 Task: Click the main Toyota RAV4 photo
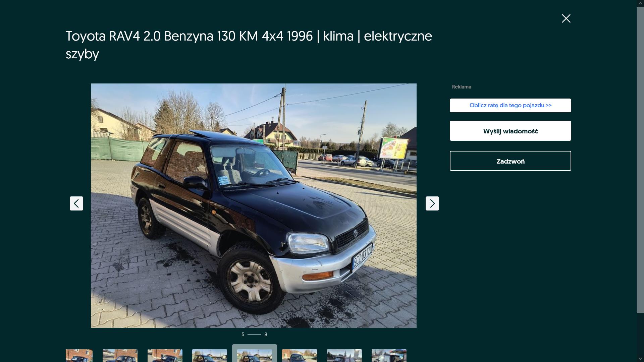(254, 205)
